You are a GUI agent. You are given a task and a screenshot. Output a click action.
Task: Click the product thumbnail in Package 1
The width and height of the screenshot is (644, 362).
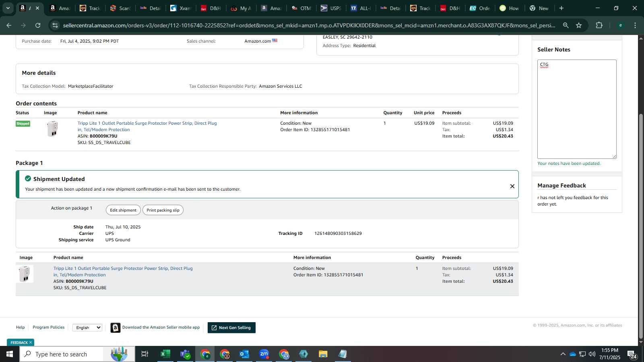tap(25, 274)
